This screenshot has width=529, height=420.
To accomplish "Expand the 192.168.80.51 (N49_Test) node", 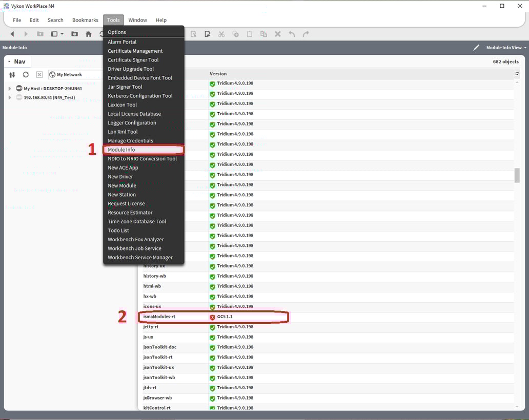I will (x=9, y=97).
